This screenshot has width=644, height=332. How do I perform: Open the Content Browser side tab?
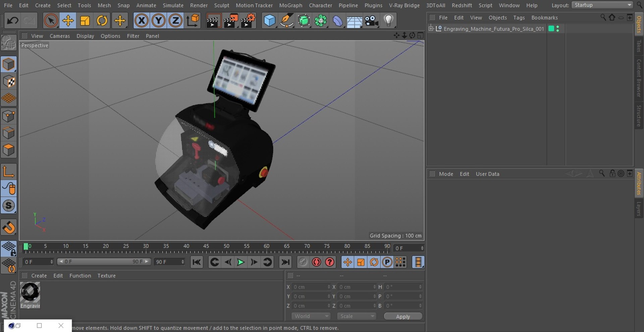click(x=639, y=78)
